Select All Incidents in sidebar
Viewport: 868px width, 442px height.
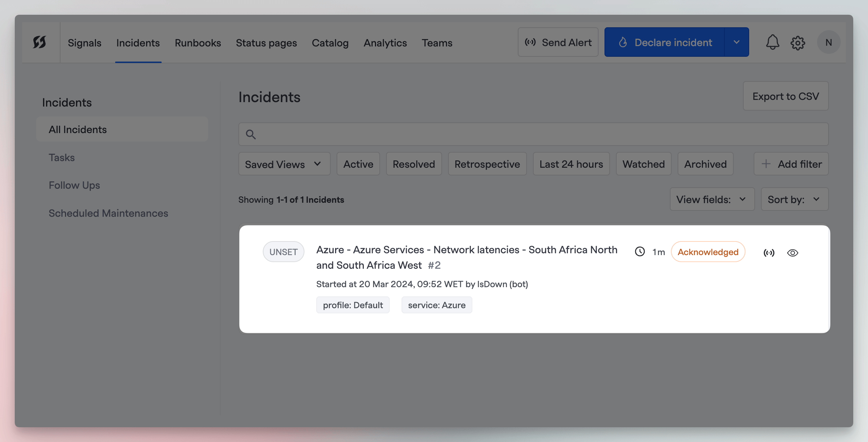click(122, 129)
